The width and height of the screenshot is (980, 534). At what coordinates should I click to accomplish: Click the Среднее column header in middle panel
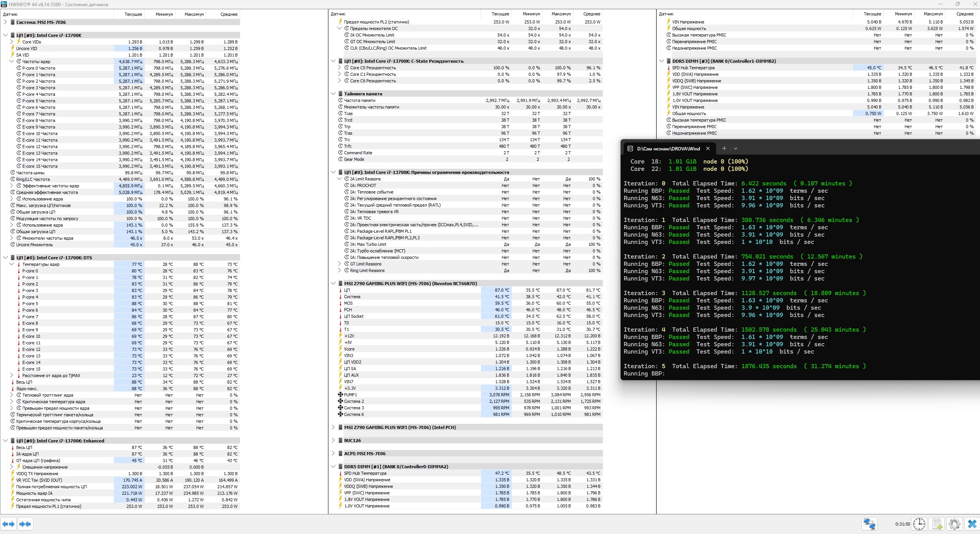click(591, 14)
